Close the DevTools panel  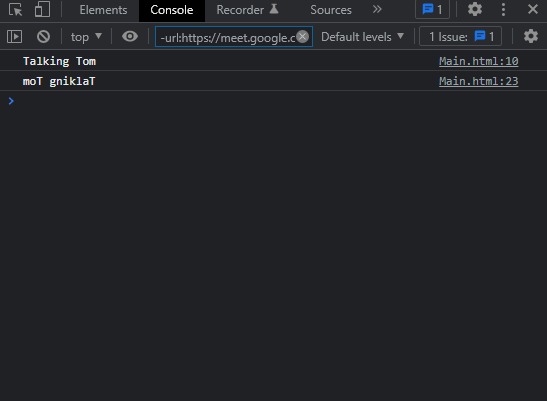tap(533, 9)
